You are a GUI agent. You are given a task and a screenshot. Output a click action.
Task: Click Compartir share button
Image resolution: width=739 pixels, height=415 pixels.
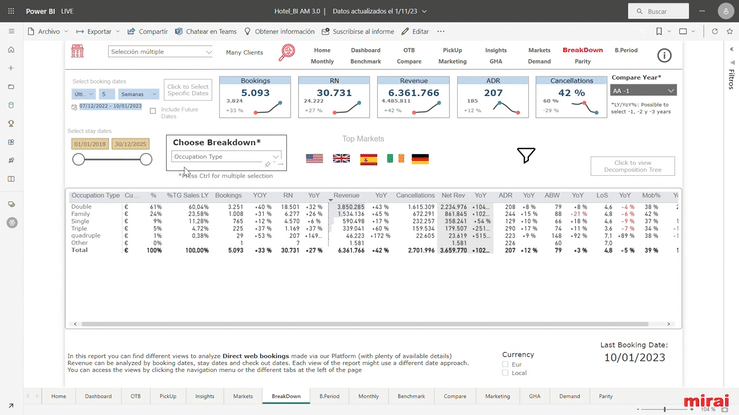148,32
